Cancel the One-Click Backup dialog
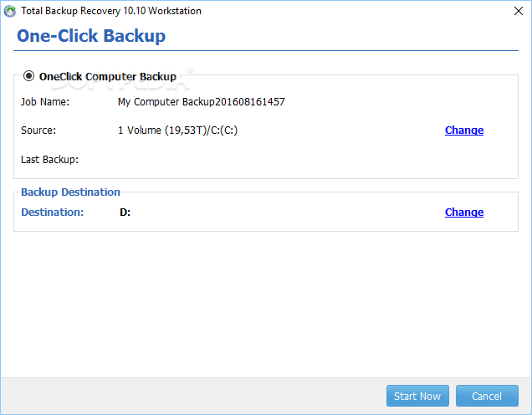 tap(487, 396)
